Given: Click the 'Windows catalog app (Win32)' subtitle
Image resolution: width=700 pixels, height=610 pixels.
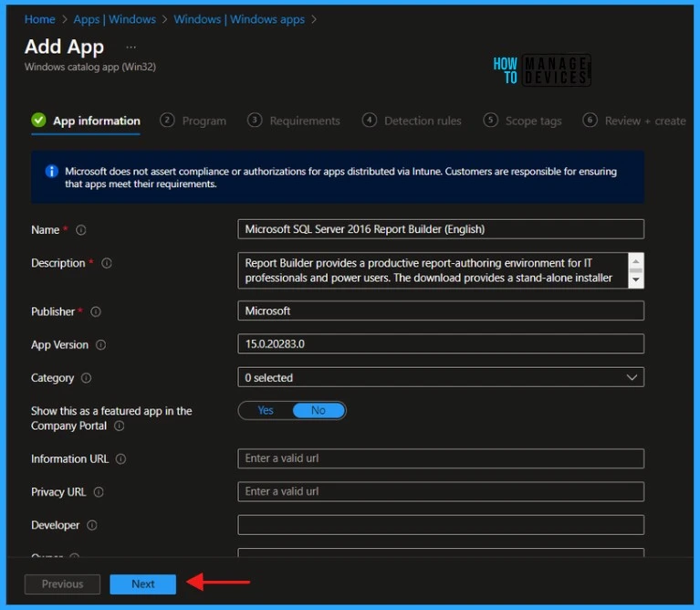Looking at the screenshot, I should 90,67.
